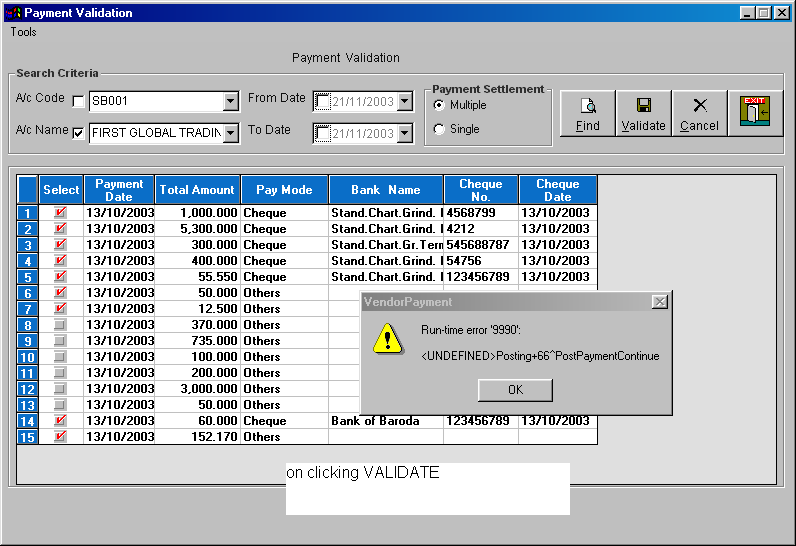Viewport: 796px width, 546px height.
Task: Click the Select column header
Action: [61, 190]
